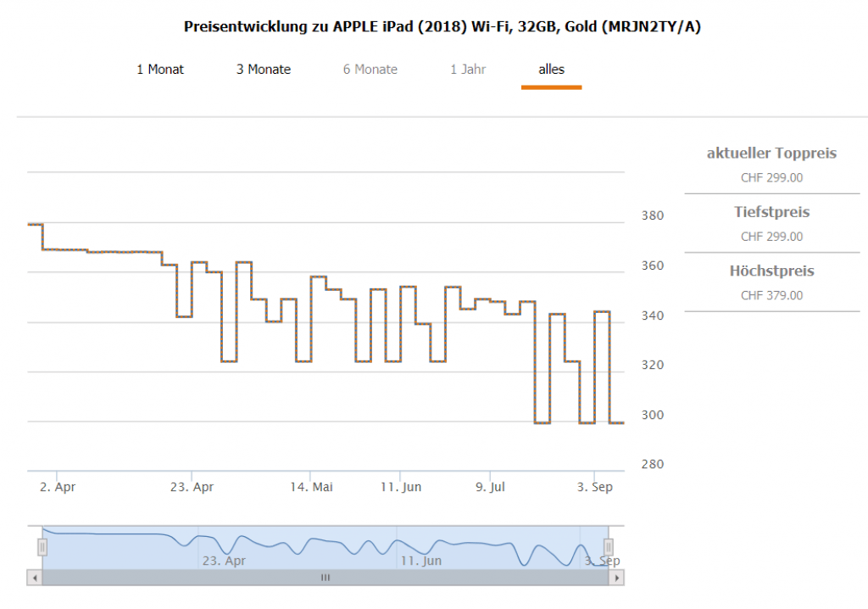This screenshot has height=609, width=868.
Task: Click the scrollbar right arrow button
Action: (617, 578)
